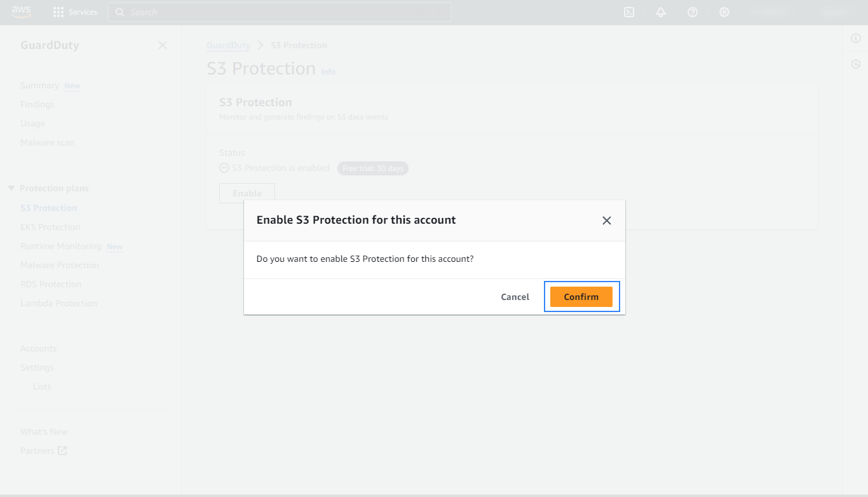The height and width of the screenshot is (497, 868).
Task: Open Runtime Monitoring plan
Action: [61, 246]
